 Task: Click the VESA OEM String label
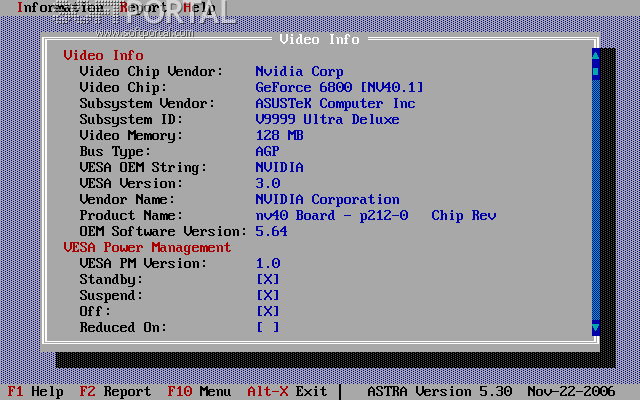coord(143,167)
